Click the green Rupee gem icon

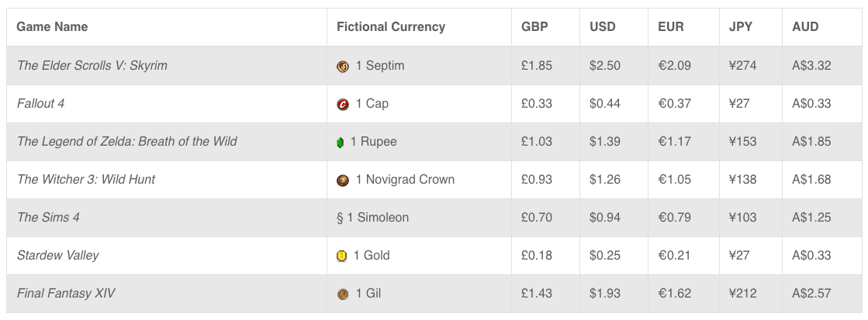340,143
